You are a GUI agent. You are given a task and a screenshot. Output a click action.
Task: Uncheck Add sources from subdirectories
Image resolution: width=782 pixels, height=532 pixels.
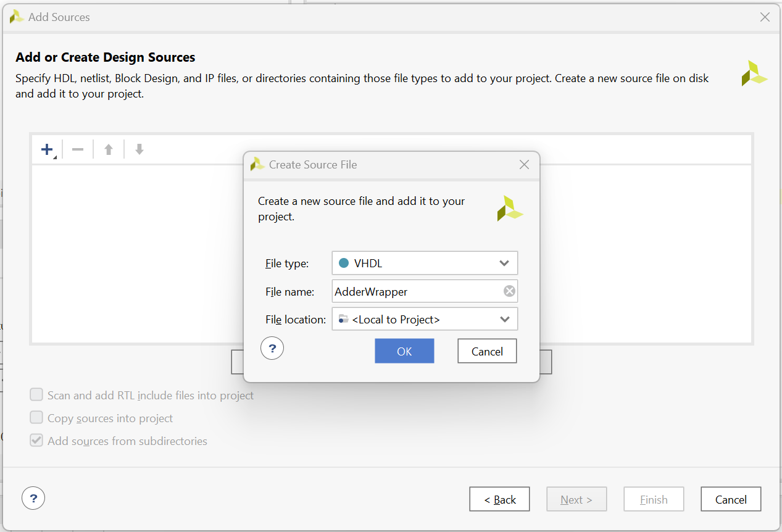(36, 441)
